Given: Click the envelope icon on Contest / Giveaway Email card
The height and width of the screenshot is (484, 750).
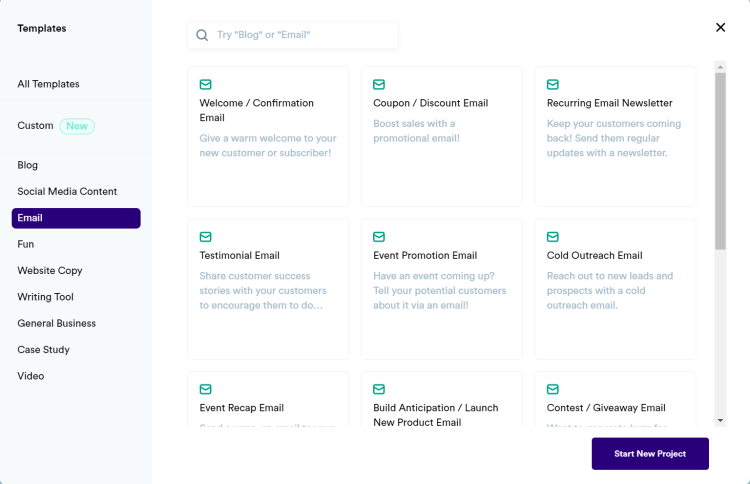Looking at the screenshot, I should click(552, 389).
